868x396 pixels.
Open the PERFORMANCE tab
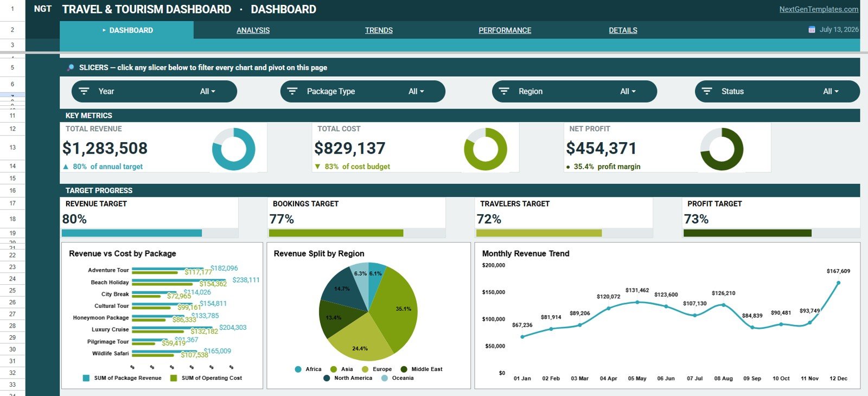(505, 30)
